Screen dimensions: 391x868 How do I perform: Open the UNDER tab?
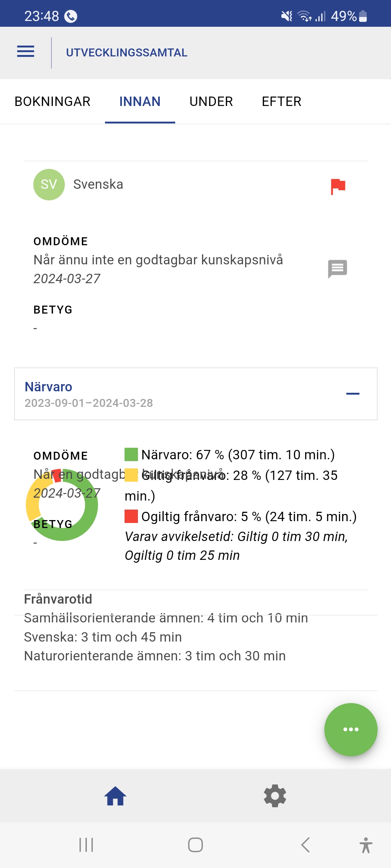point(211,102)
